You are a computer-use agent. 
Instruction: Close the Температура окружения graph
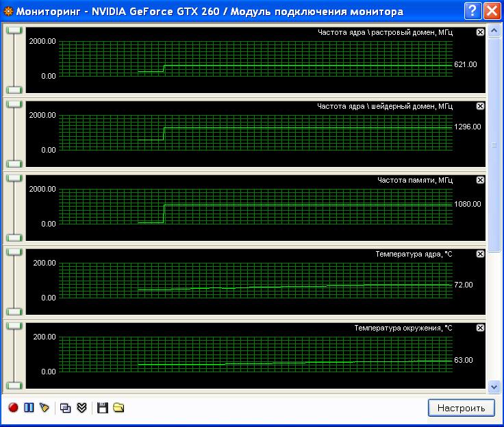480,328
